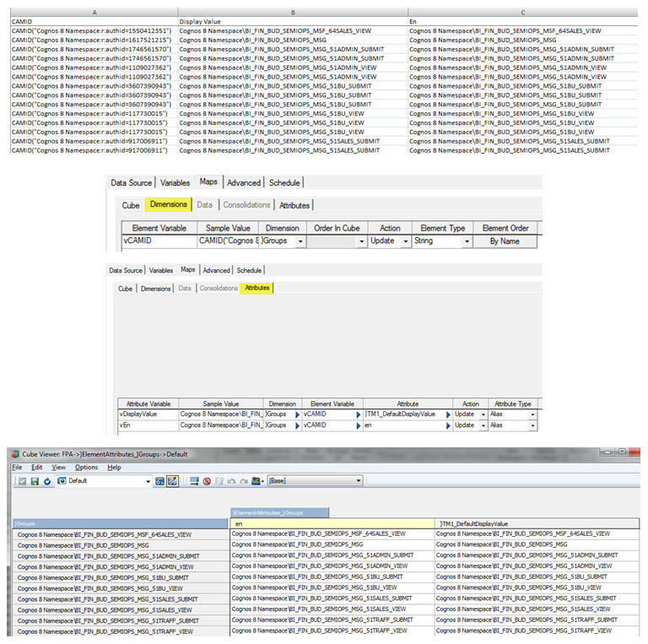This screenshot has height=644, width=648.
Task: Open the Default view dropdown in Cube Viewer
Action: (148, 482)
